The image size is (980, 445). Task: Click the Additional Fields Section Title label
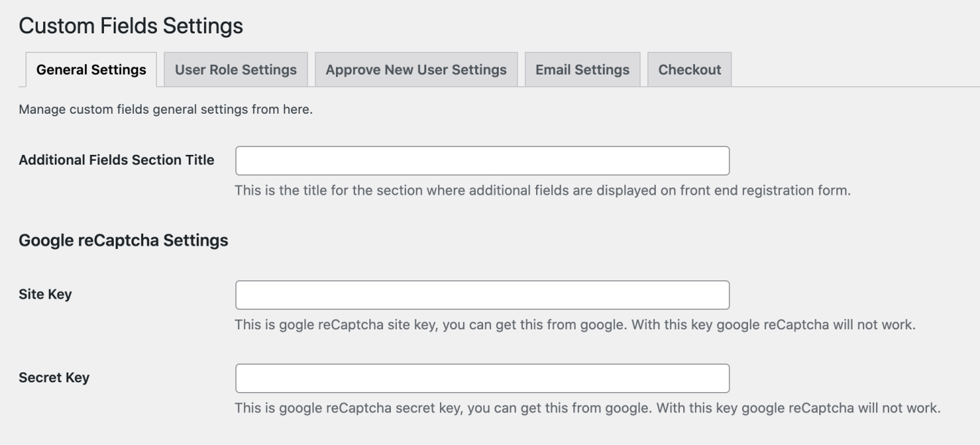[x=116, y=160]
